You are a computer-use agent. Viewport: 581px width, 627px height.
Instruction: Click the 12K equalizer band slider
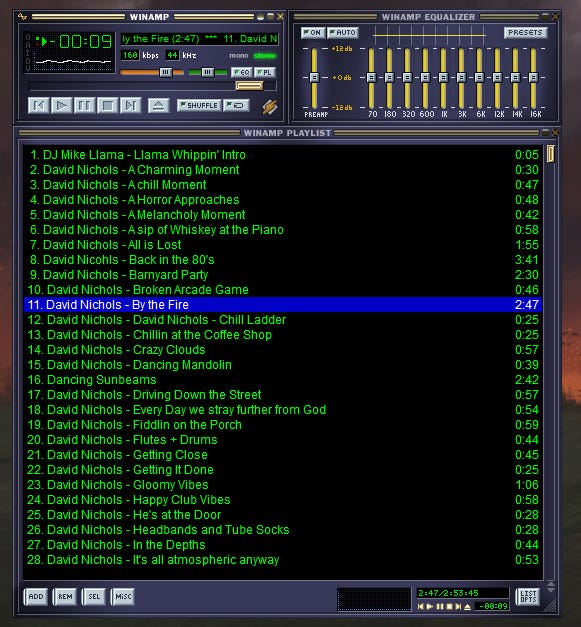pos(497,77)
